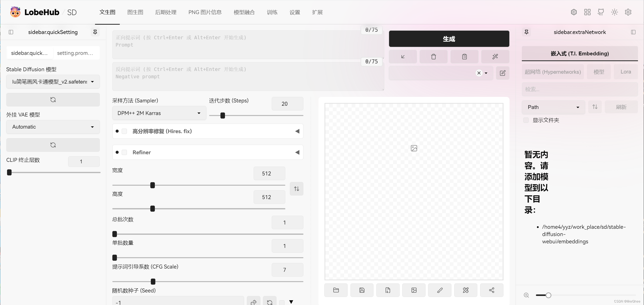
Task: Click the magic wand apply-style icon
Action: click(x=495, y=57)
